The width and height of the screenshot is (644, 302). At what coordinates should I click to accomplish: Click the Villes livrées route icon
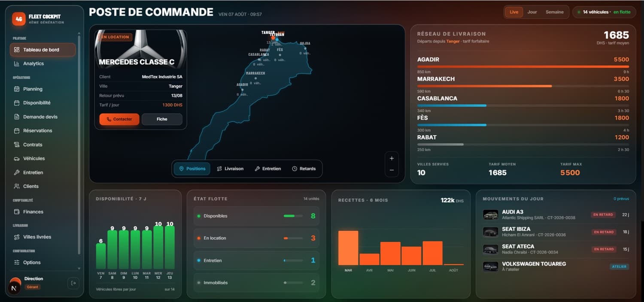(17, 237)
